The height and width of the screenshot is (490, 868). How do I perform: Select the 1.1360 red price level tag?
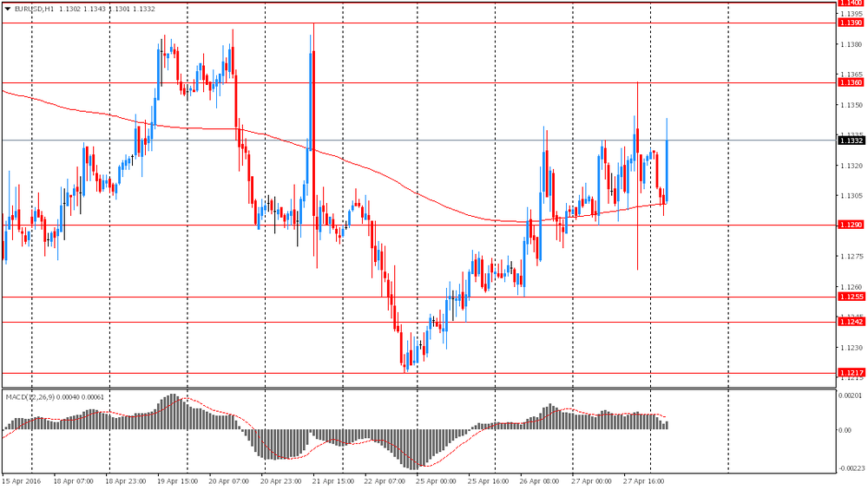point(850,82)
